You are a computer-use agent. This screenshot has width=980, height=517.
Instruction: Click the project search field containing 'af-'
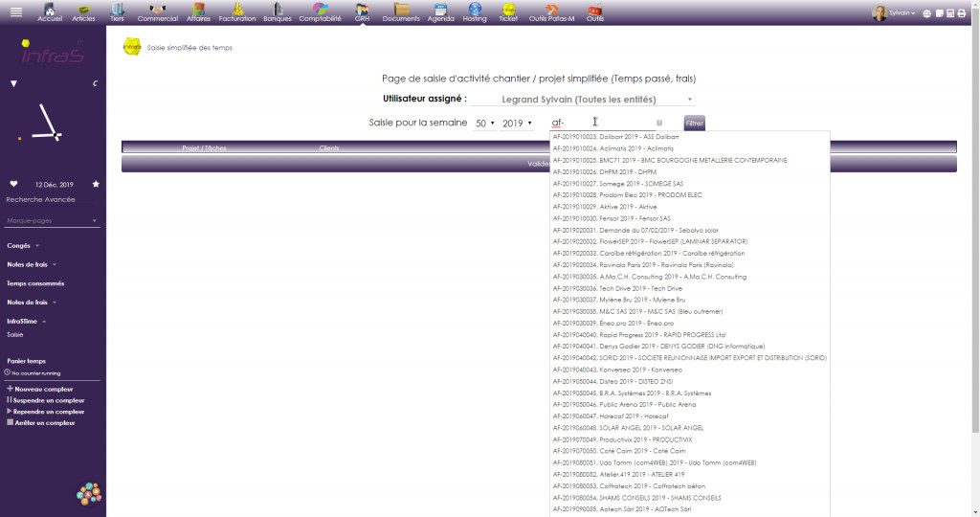click(601, 123)
